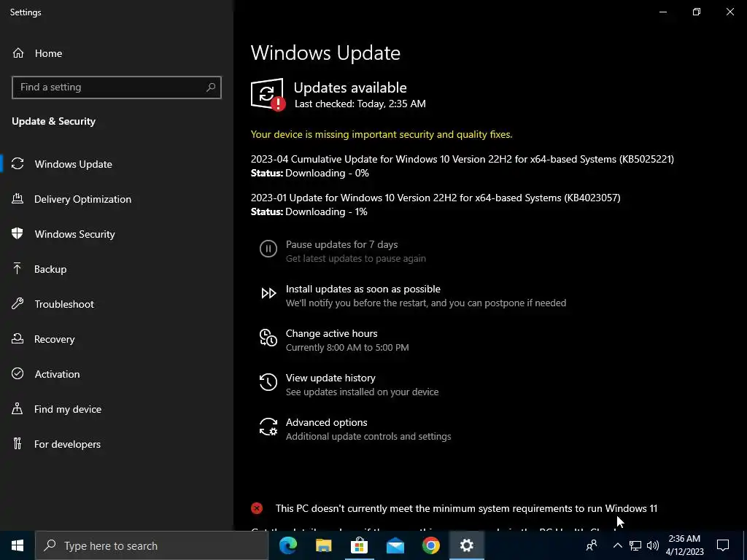Click the Type here to search taskbar box
Screen dimensions: 747x560
[x=152, y=545]
